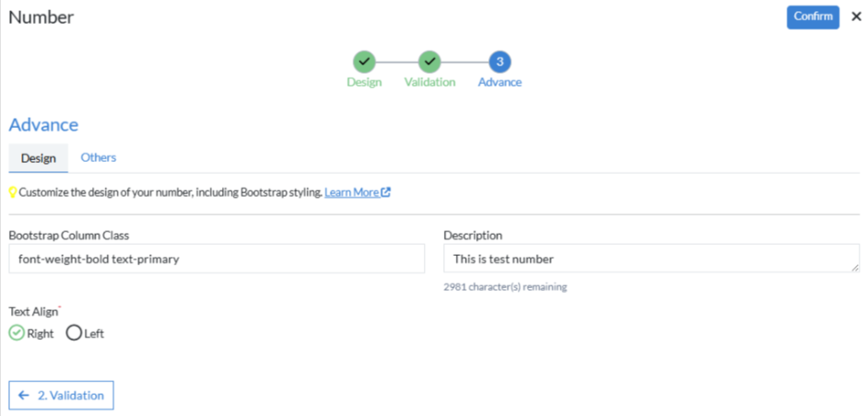The height and width of the screenshot is (416, 868).
Task: Click the external link icon beside Learn More
Action: (x=386, y=192)
